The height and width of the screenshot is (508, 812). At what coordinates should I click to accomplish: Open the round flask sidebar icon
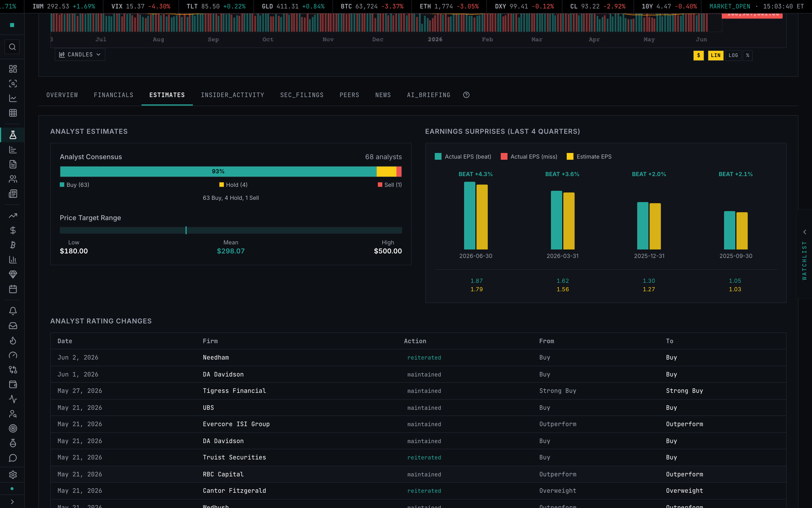[x=13, y=443]
